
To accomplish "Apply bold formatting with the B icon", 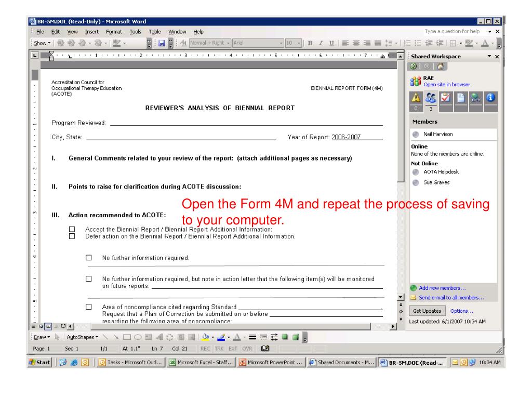I will 310,43.
